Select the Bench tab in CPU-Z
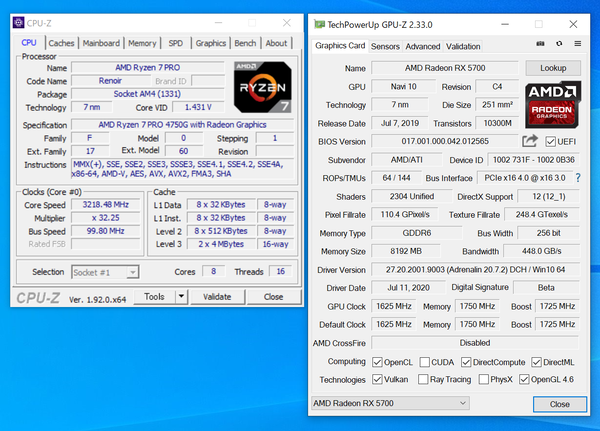The width and height of the screenshot is (600, 431). pos(245,43)
